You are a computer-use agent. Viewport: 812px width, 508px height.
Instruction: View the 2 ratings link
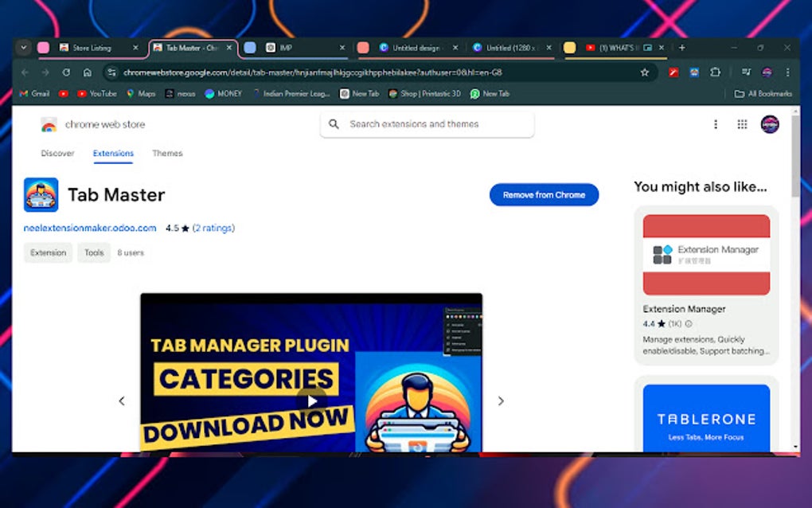click(x=213, y=228)
